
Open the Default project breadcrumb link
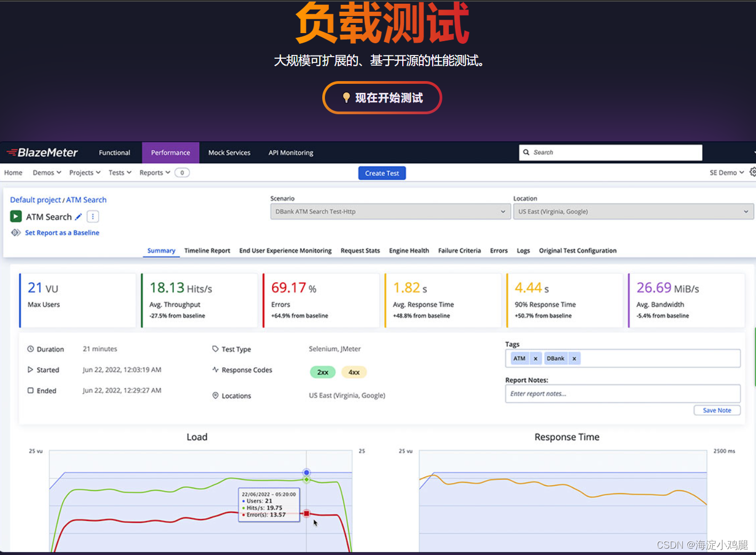click(36, 200)
